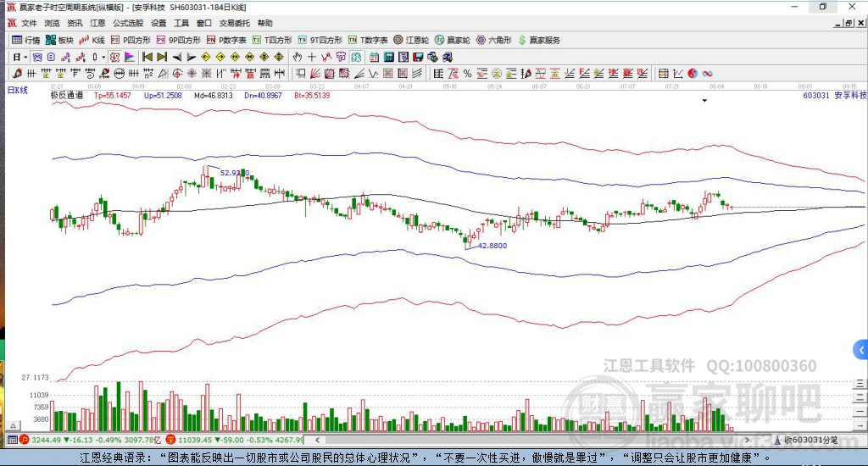Viewport: 868px width, 466px height.
Task: Toggle the highlighted teal grid icon
Action: (x=355, y=57)
